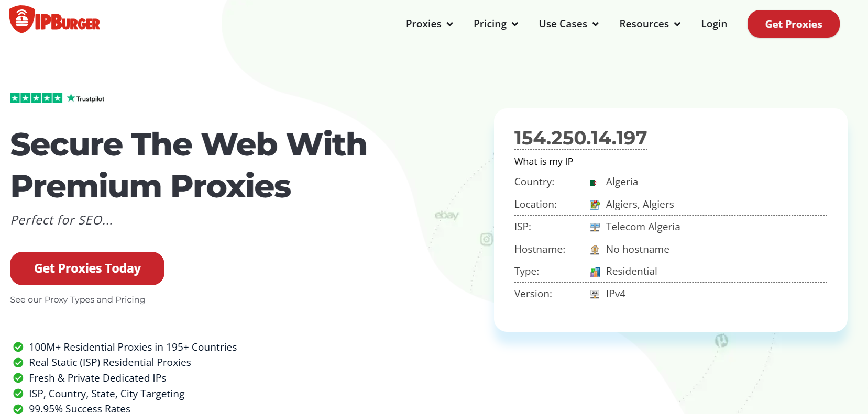Click the ISP network icon
868x414 pixels.
tap(595, 227)
